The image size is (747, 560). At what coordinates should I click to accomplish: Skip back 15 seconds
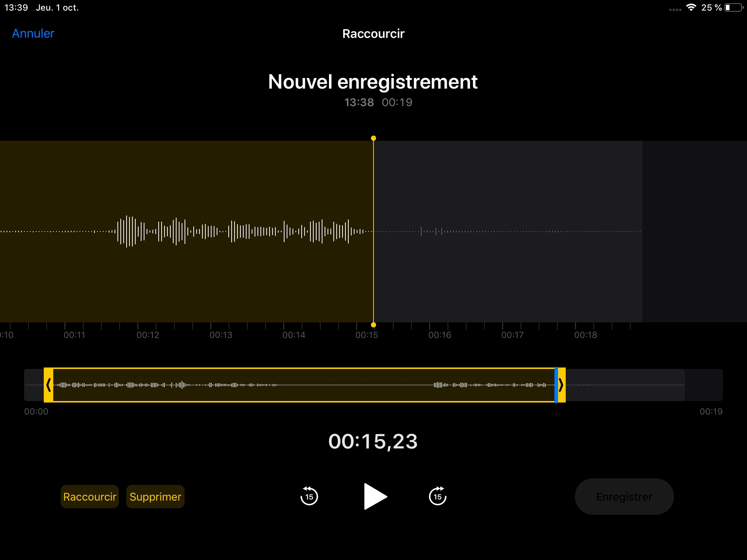(x=309, y=496)
